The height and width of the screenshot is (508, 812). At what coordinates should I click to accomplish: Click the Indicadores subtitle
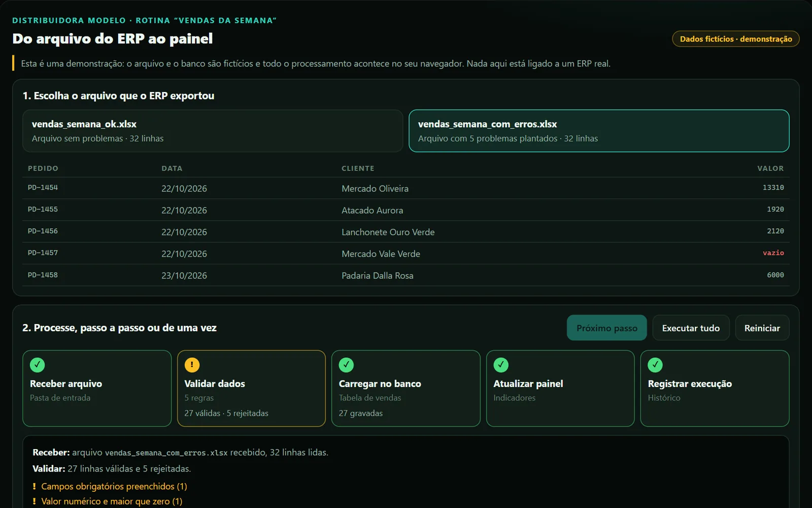[514, 398]
